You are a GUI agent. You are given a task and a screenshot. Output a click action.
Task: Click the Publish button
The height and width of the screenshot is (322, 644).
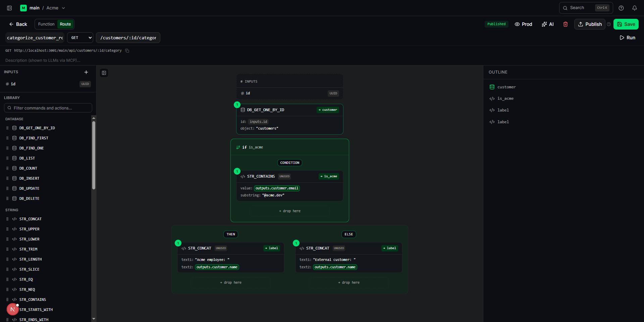point(590,24)
